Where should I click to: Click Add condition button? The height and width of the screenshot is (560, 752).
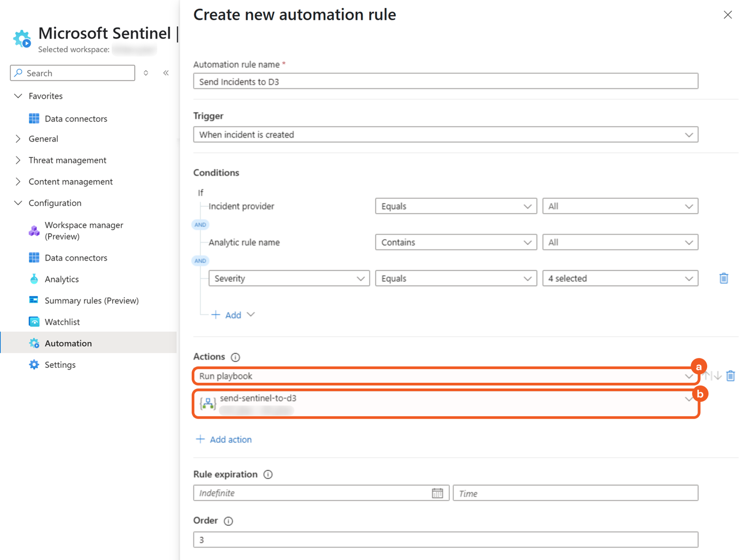point(232,315)
